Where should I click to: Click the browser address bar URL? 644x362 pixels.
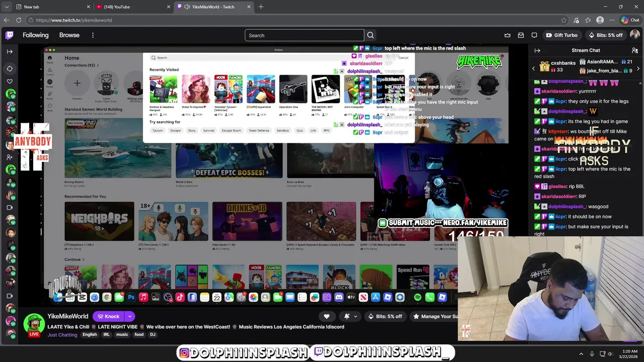tap(74, 20)
